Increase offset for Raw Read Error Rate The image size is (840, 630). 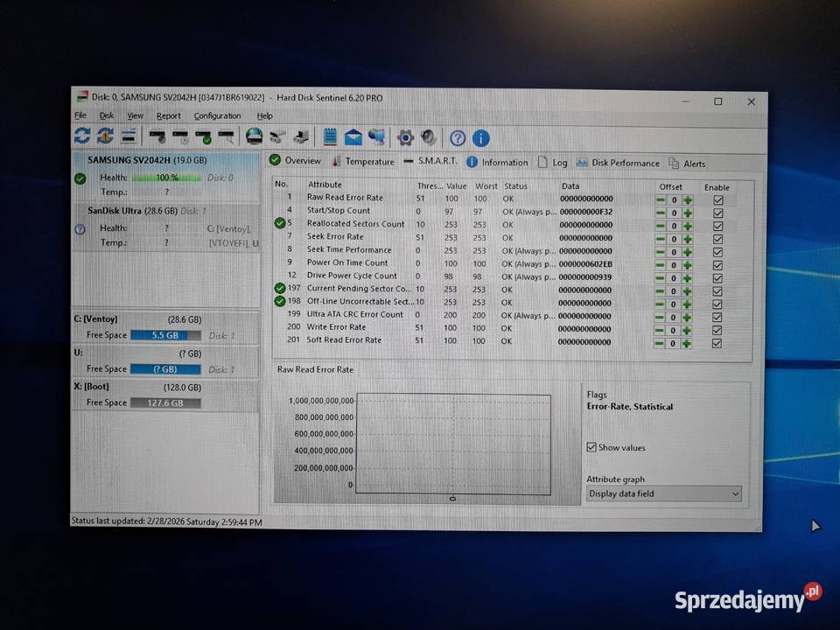coord(688,200)
